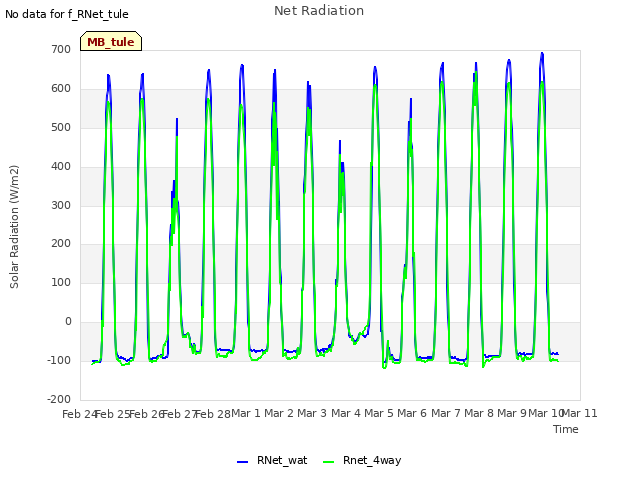Click the Feb 24 x-axis tick label
Screen dimensions: 640x480
(80, 414)
